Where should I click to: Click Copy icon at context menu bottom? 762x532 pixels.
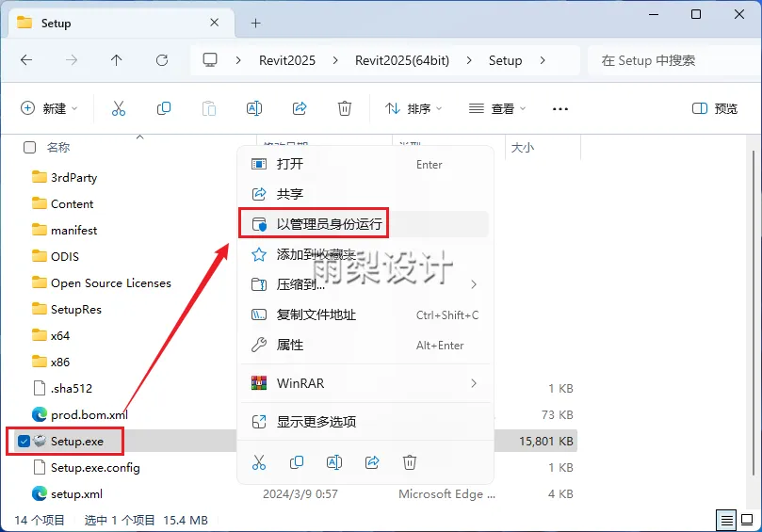(x=297, y=462)
